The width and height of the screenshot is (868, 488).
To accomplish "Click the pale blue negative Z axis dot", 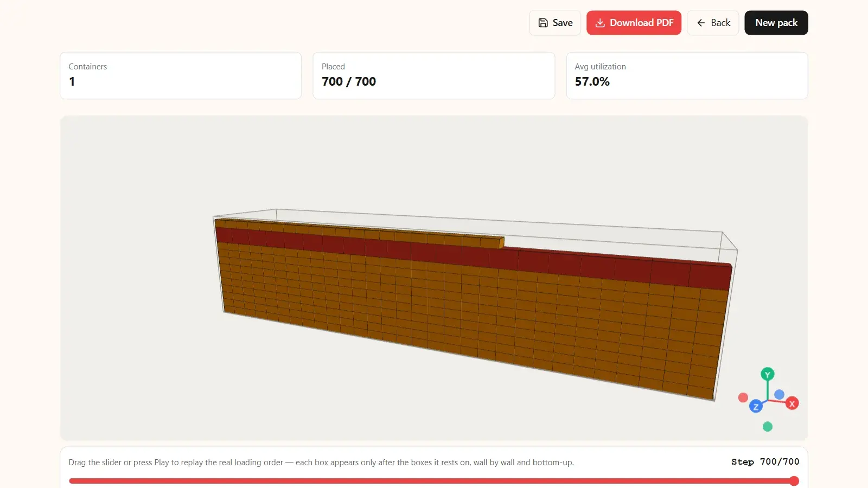I will 780,394.
